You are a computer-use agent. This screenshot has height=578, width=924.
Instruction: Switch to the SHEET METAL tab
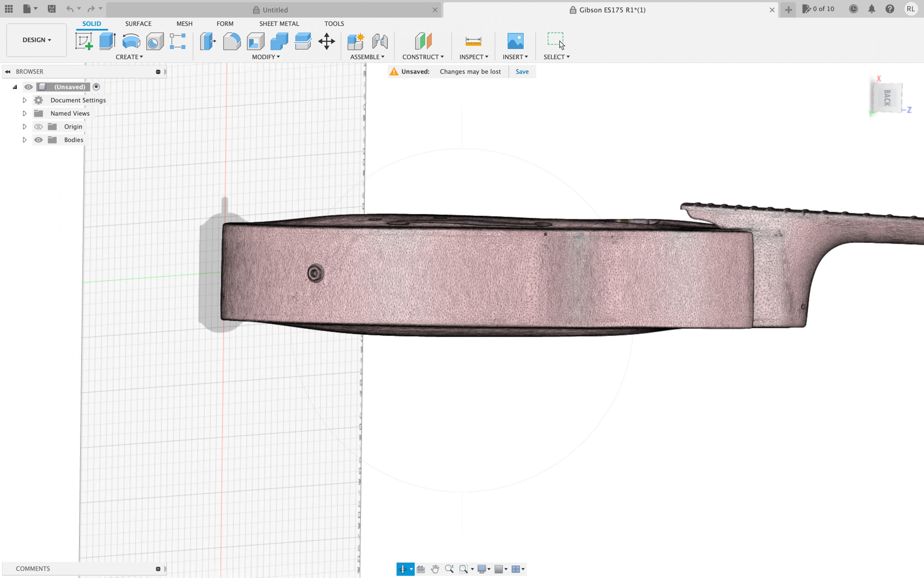(x=279, y=24)
